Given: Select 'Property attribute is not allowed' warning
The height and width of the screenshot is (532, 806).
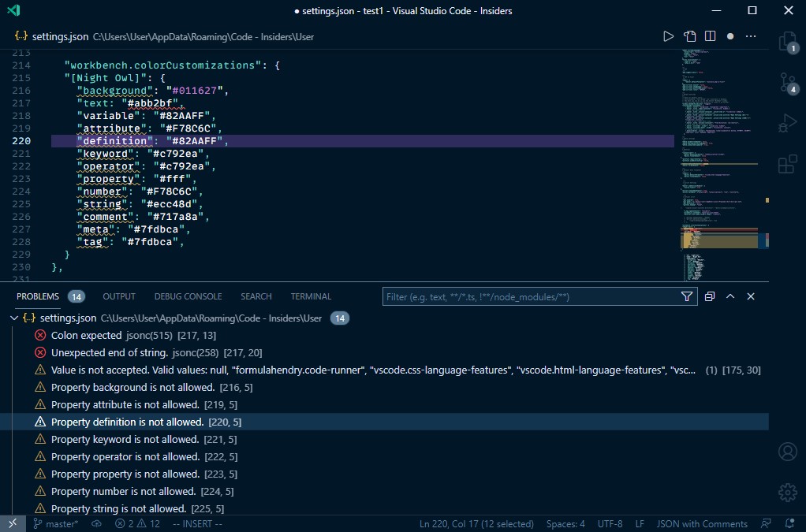Looking at the screenshot, I should 385,404.
